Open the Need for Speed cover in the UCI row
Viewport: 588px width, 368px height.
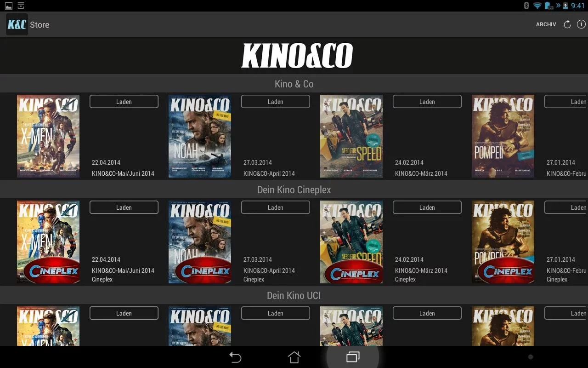pyautogui.click(x=351, y=326)
